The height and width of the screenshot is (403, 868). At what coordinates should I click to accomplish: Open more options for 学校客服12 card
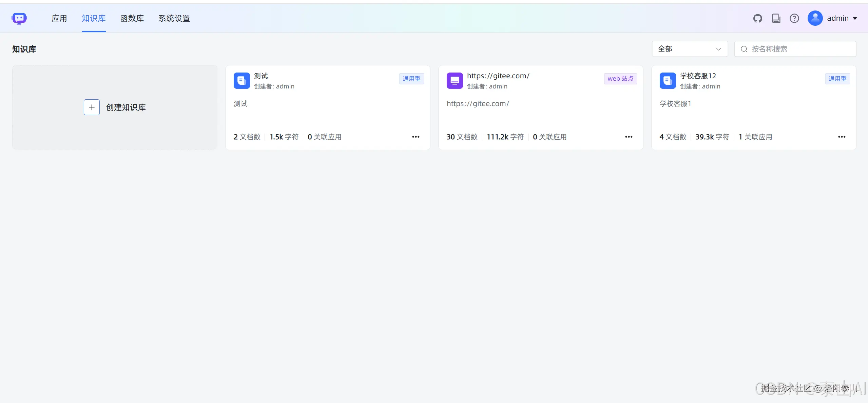click(x=842, y=137)
